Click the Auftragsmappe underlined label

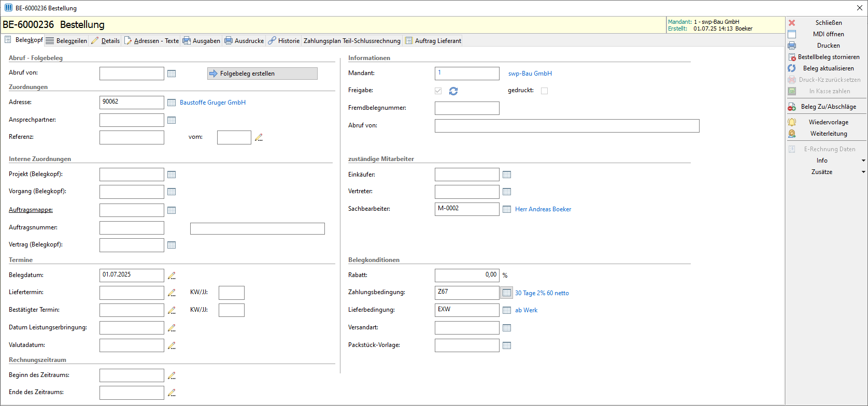pos(31,210)
